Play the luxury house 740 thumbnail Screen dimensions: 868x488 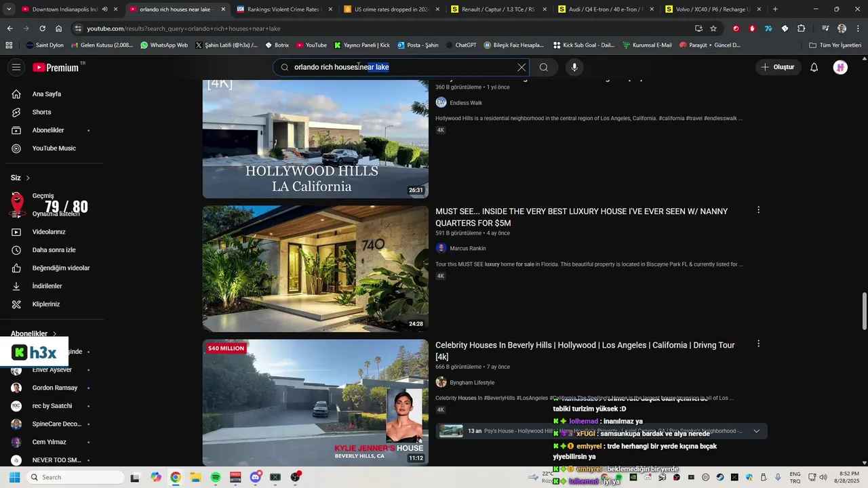coord(315,268)
